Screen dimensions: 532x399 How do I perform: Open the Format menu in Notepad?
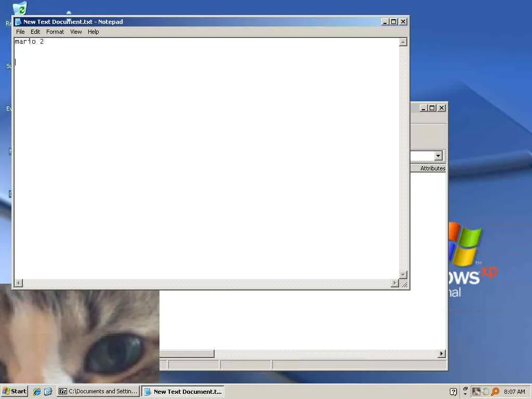55,32
